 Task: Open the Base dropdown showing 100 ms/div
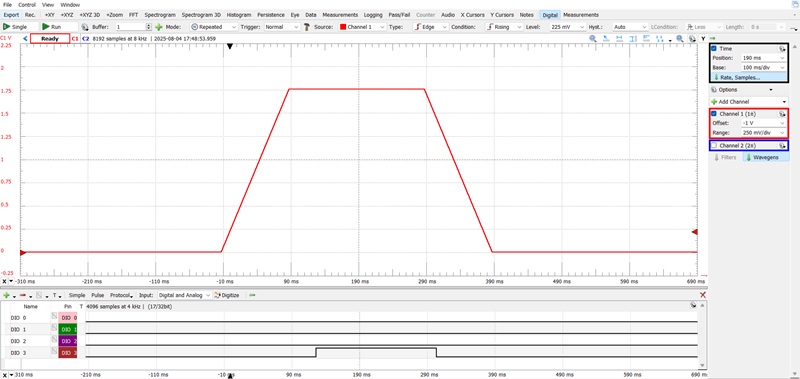point(764,68)
